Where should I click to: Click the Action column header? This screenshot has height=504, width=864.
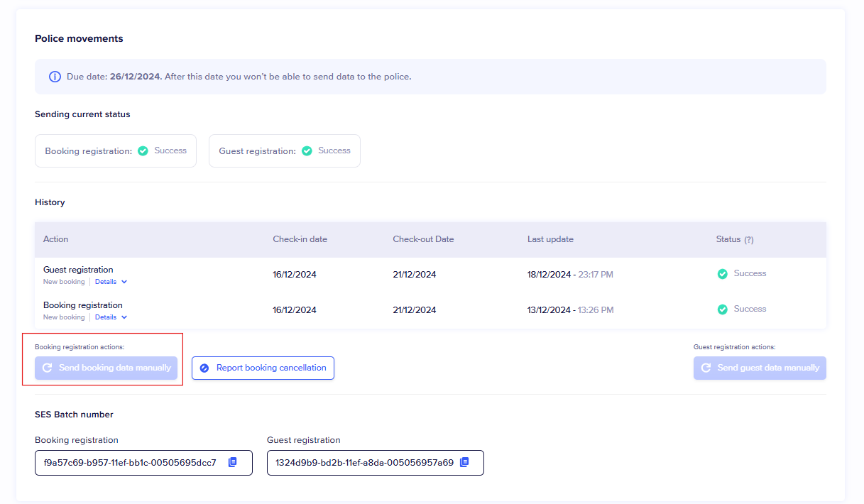pos(56,239)
